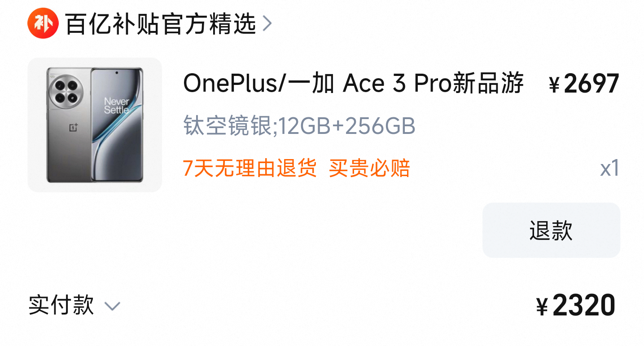This screenshot has height=346, width=644.
Task: Click the truncated 新品游 end of the title
Action: [x=488, y=84]
